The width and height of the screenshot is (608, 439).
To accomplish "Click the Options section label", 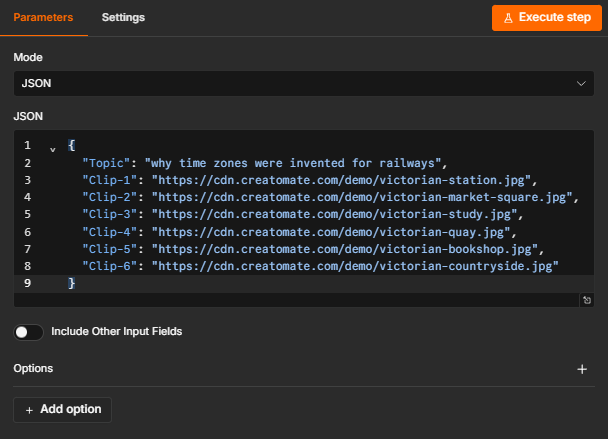I will pyautogui.click(x=33, y=368).
